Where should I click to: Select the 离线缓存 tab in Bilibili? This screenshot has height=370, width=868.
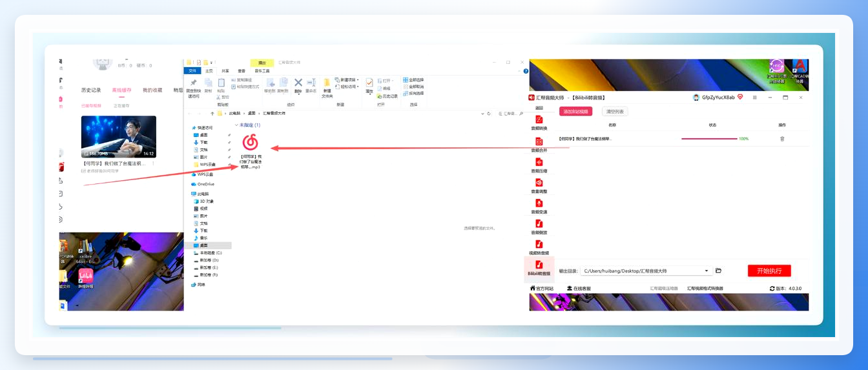pyautogui.click(x=121, y=90)
